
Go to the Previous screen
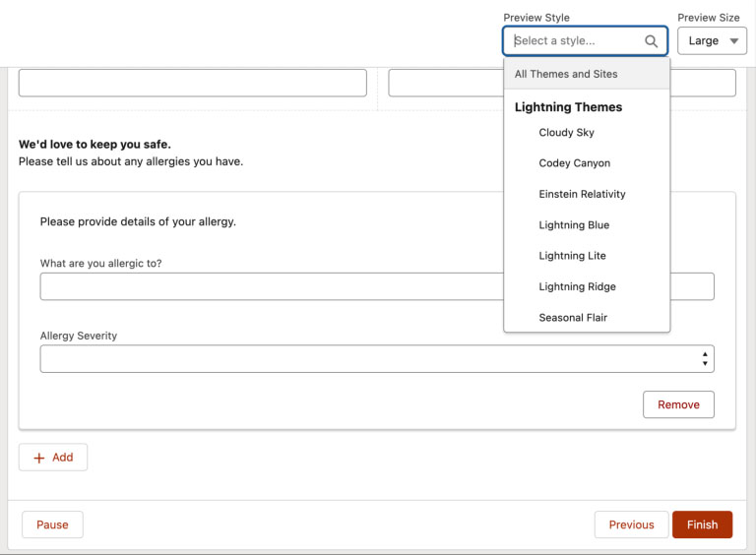pyautogui.click(x=631, y=524)
